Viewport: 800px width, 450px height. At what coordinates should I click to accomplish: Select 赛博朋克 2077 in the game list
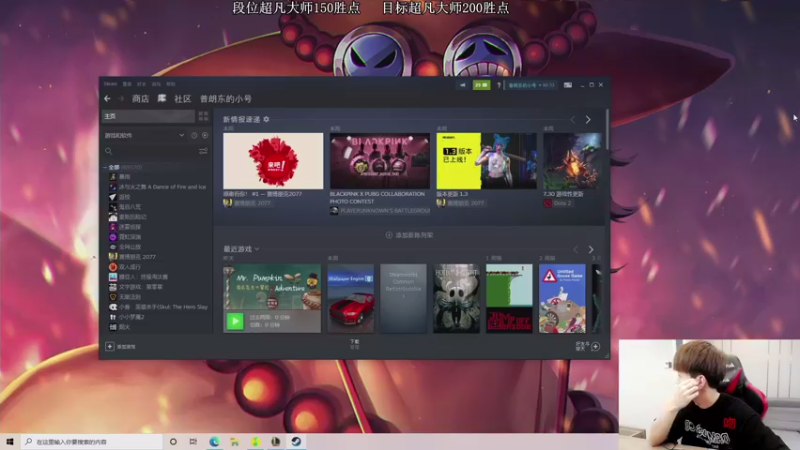point(133,257)
